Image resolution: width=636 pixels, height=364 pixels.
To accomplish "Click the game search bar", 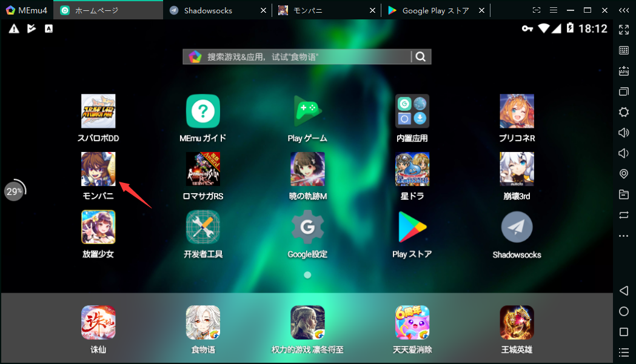I will tap(297, 56).
